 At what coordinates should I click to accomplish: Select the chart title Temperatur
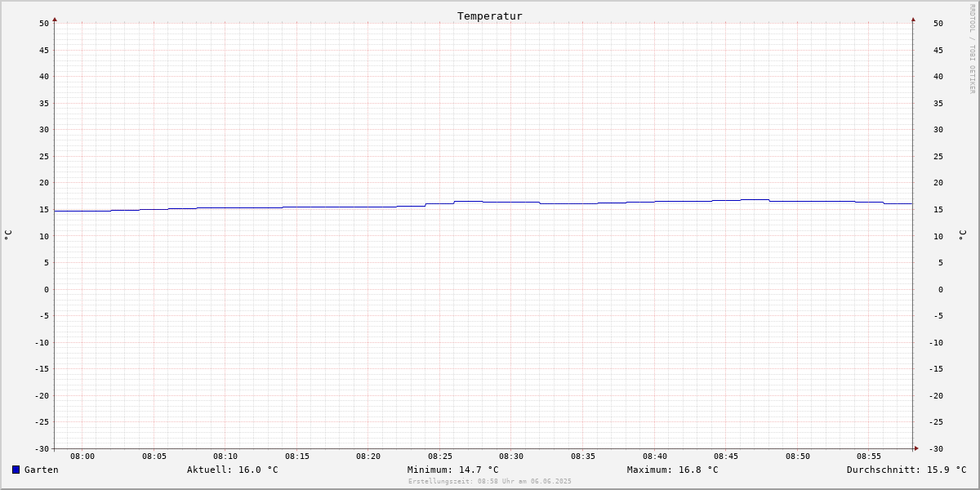[490, 16]
